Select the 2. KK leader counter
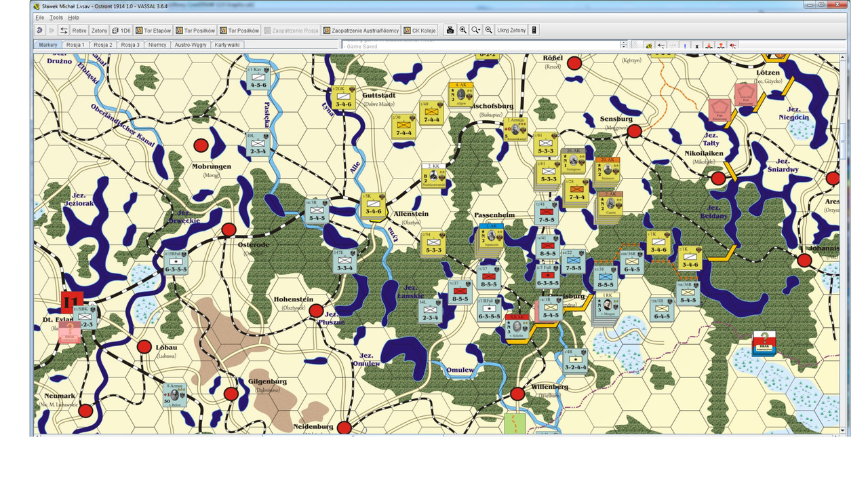 click(434, 174)
